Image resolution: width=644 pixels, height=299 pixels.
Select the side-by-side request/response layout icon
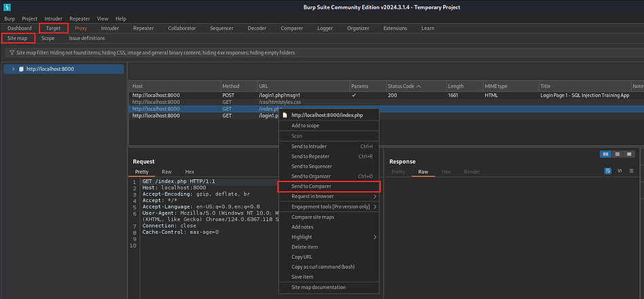[605, 154]
